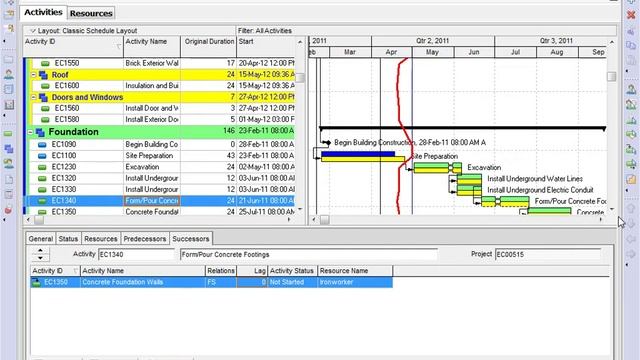
Task: Select activity row EC1100 Site Preparation
Action: click(160, 156)
